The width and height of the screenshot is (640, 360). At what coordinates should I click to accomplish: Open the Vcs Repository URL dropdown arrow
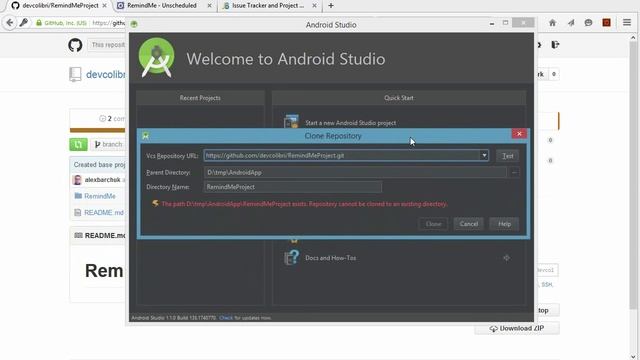click(484, 155)
